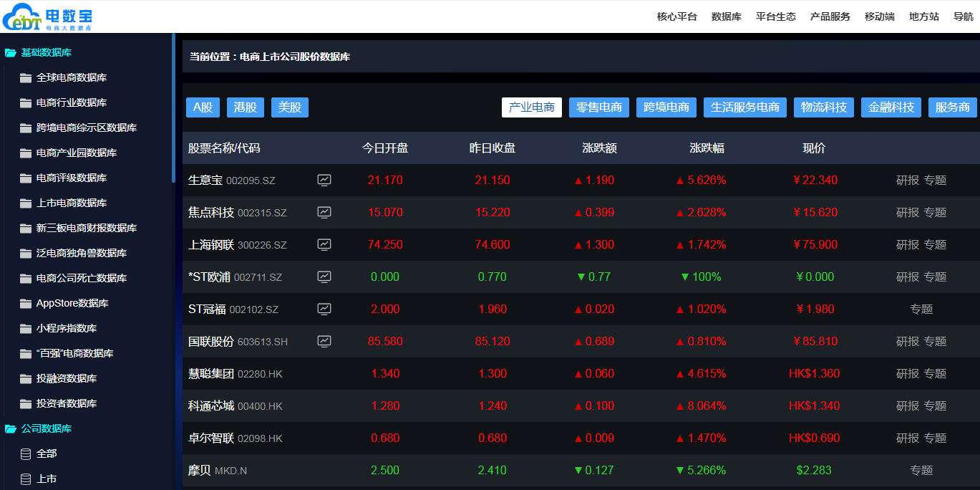
Task: Click the stock name 卓尔智联
Action: [211, 438]
